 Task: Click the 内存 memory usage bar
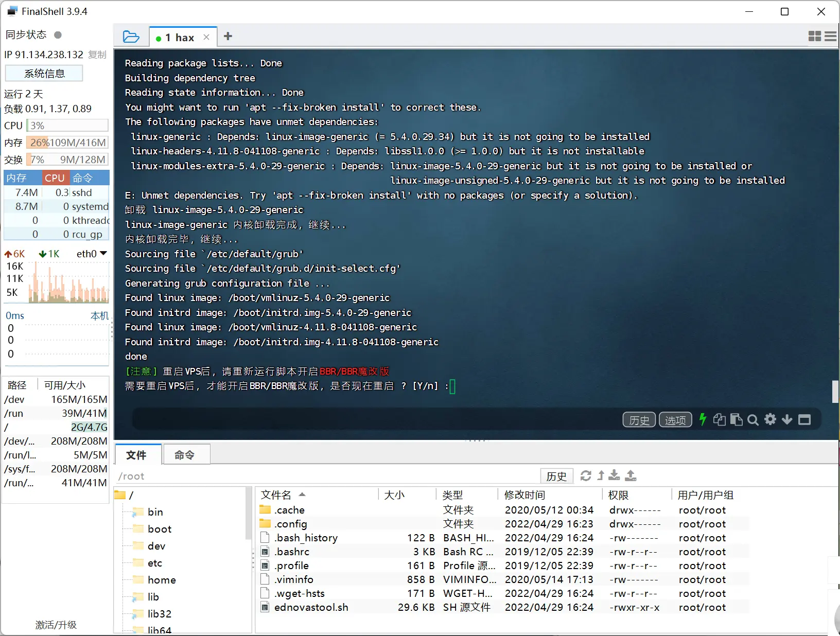(x=67, y=143)
